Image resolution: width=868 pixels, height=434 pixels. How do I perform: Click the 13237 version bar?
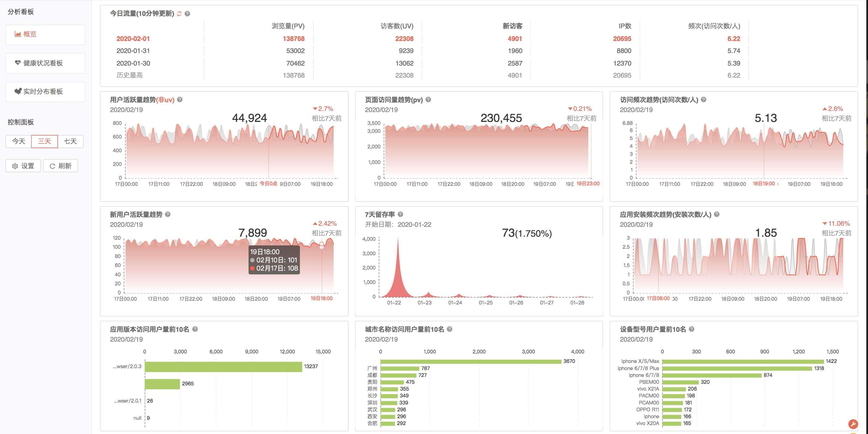pyautogui.click(x=223, y=367)
